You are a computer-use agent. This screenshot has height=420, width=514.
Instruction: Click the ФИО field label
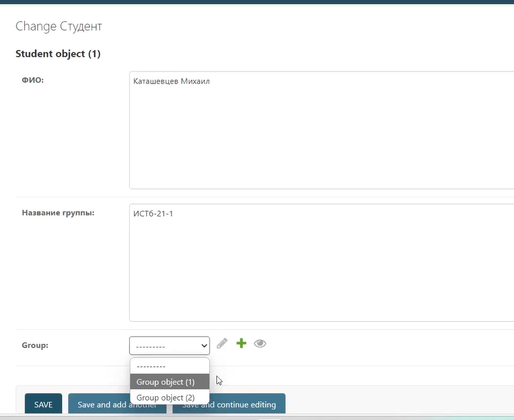[x=32, y=80]
